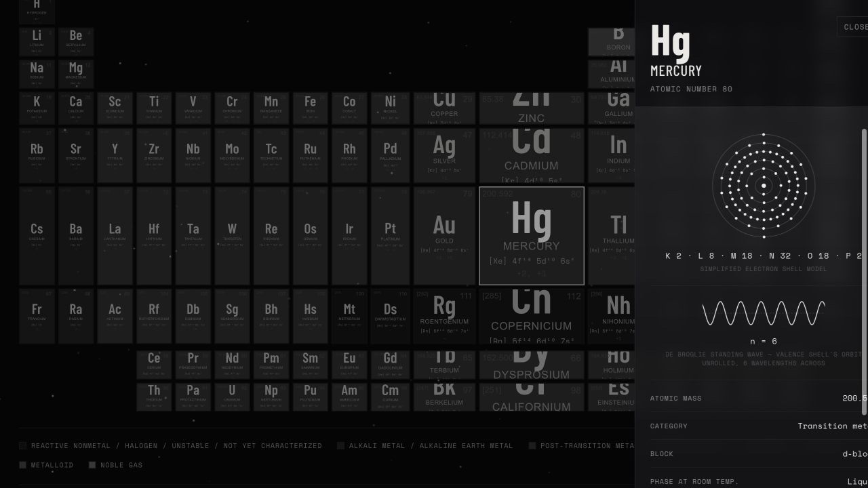This screenshot has width=868, height=488.
Task: Choose the Rutherfordium (Rf) tile
Action: pyautogui.click(x=154, y=316)
